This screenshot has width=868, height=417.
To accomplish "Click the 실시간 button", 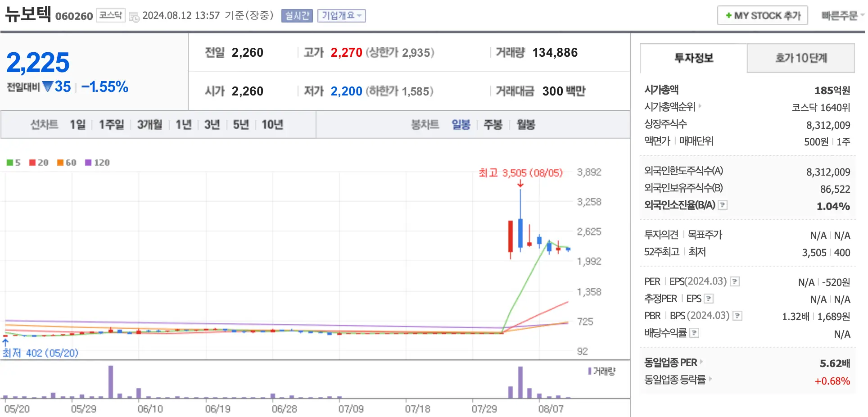I will point(296,15).
